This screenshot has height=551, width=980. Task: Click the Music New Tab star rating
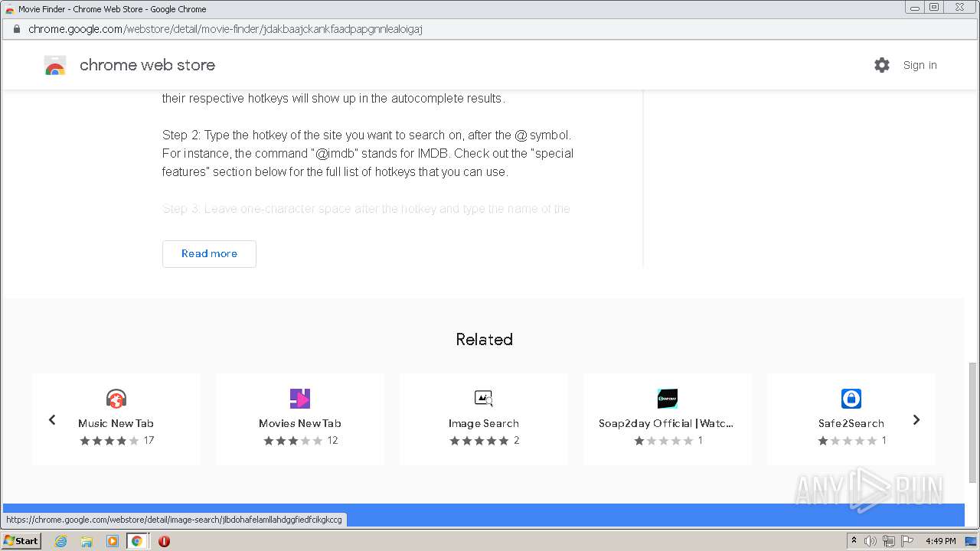coord(109,441)
